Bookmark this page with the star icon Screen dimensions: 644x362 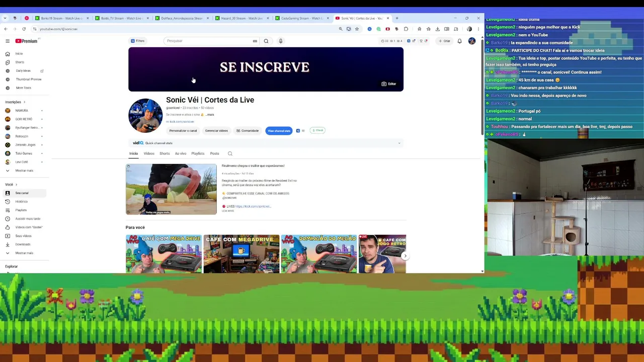click(x=357, y=29)
